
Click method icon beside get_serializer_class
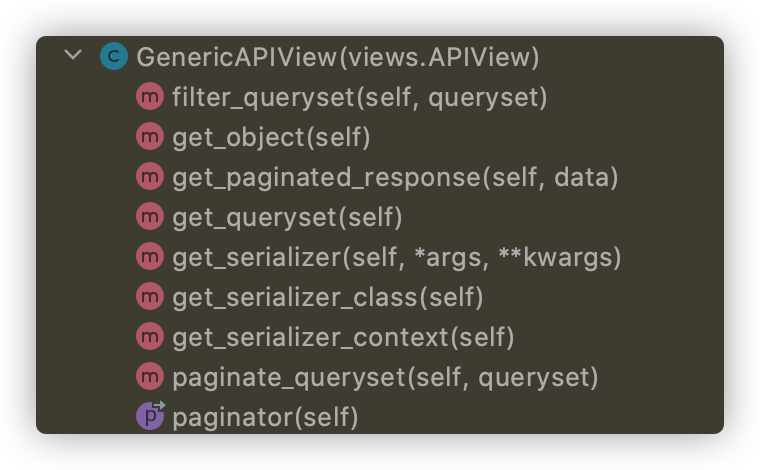point(150,296)
